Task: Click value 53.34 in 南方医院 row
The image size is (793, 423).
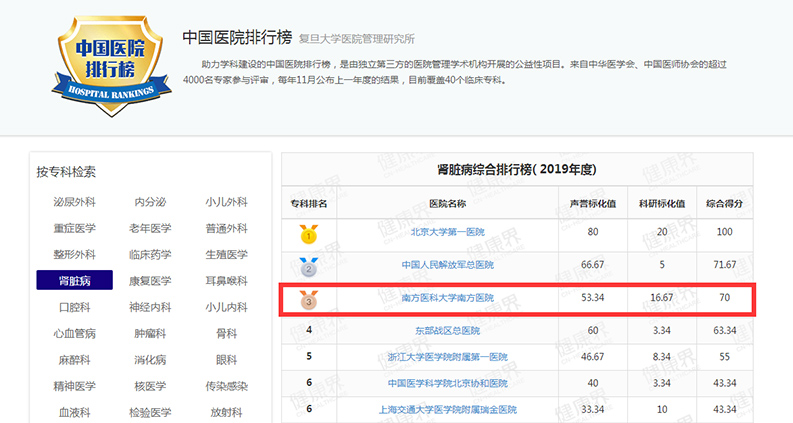Action: point(593,298)
